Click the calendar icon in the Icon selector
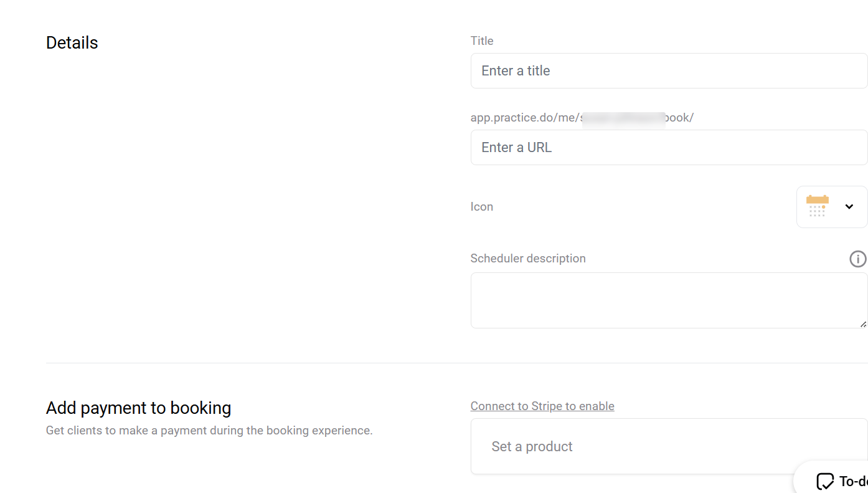Image resolution: width=868 pixels, height=493 pixels. 816,206
